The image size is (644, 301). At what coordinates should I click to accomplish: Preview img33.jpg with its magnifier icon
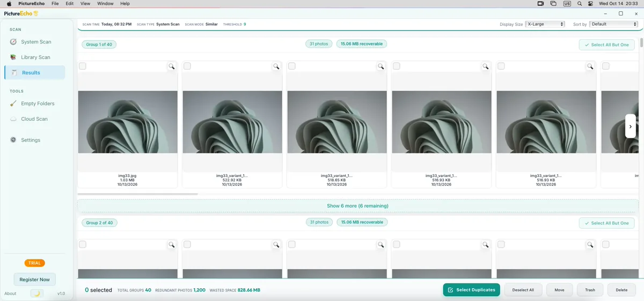click(x=172, y=67)
